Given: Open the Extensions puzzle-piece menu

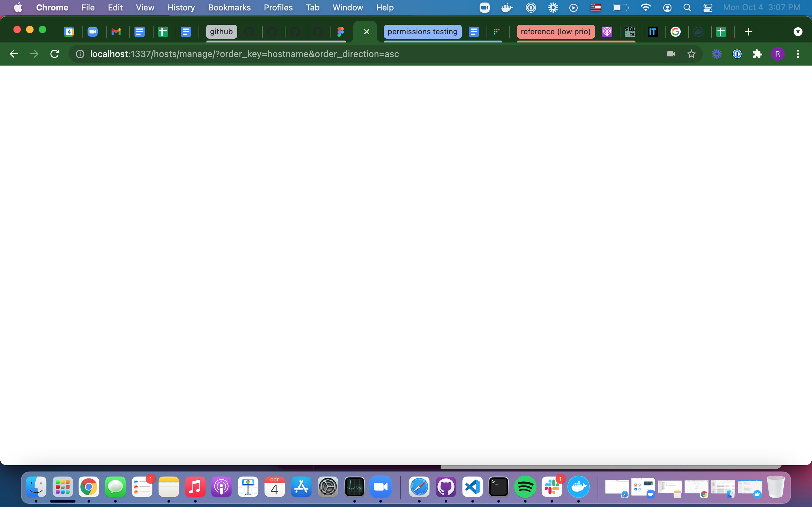Looking at the screenshot, I should (x=757, y=54).
